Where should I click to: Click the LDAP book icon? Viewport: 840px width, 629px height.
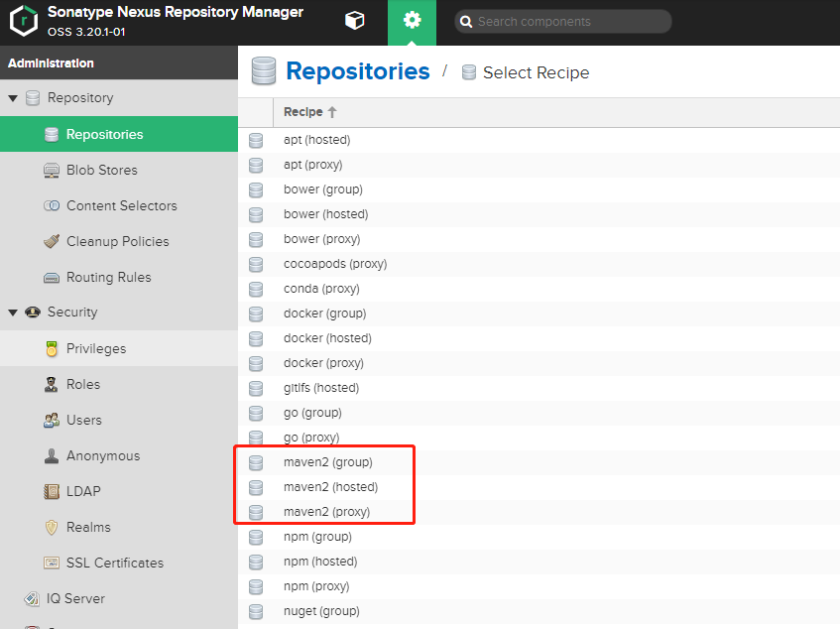(x=52, y=491)
